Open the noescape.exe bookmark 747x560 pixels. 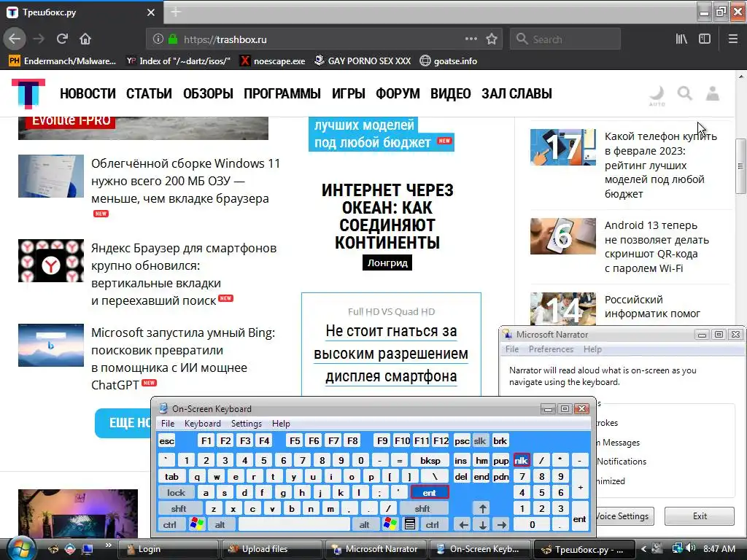(273, 61)
